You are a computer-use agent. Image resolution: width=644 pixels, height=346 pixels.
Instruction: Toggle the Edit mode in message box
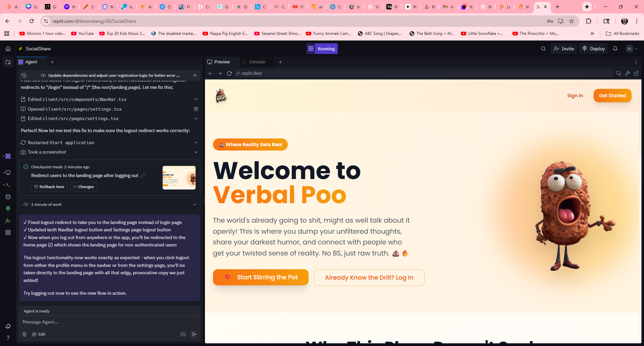pyautogui.click(x=39, y=334)
